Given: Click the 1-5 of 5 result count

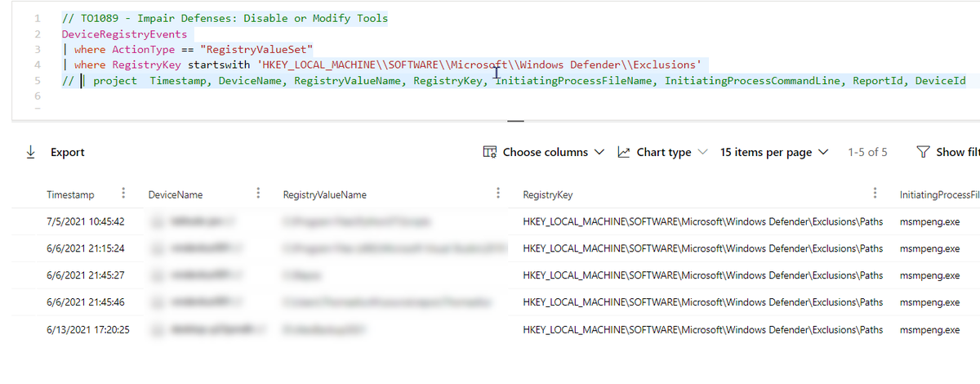Looking at the screenshot, I should click(867, 152).
